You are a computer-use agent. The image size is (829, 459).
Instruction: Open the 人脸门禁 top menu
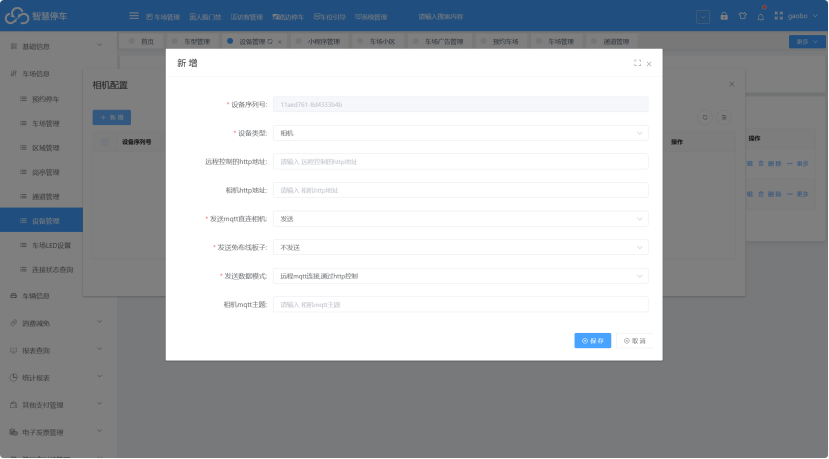tap(205, 17)
